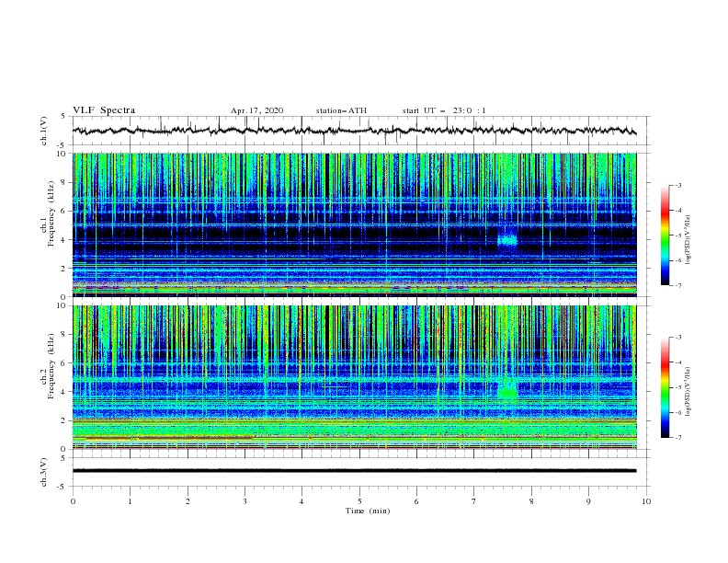Click time-axis tick label "5"
This screenshot has height=563, width=728.
point(359,501)
